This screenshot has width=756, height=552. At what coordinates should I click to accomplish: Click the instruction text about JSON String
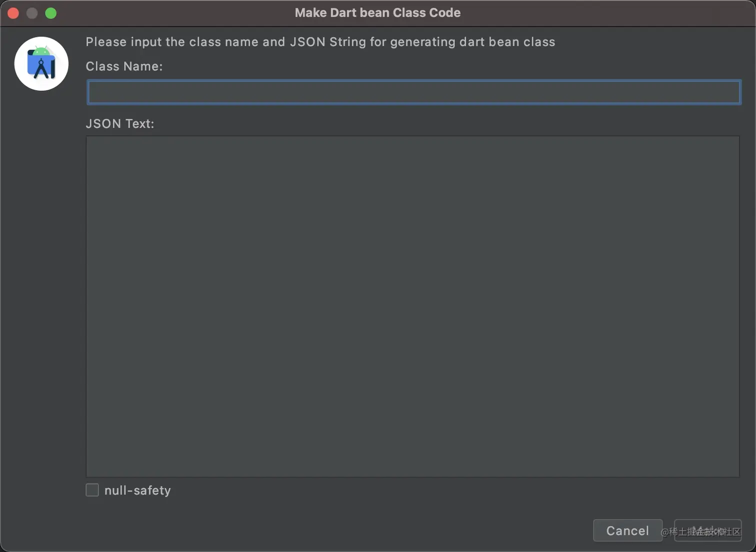320,42
